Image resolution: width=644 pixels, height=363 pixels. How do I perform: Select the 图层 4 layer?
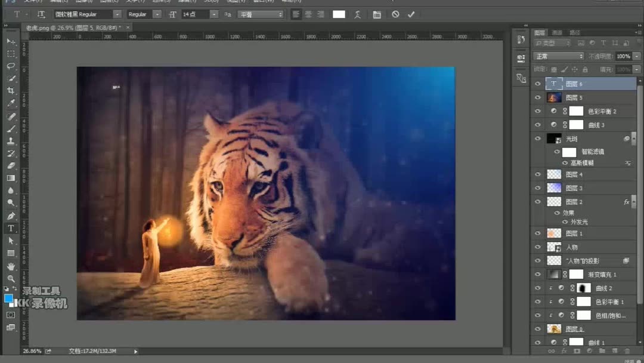(x=590, y=174)
